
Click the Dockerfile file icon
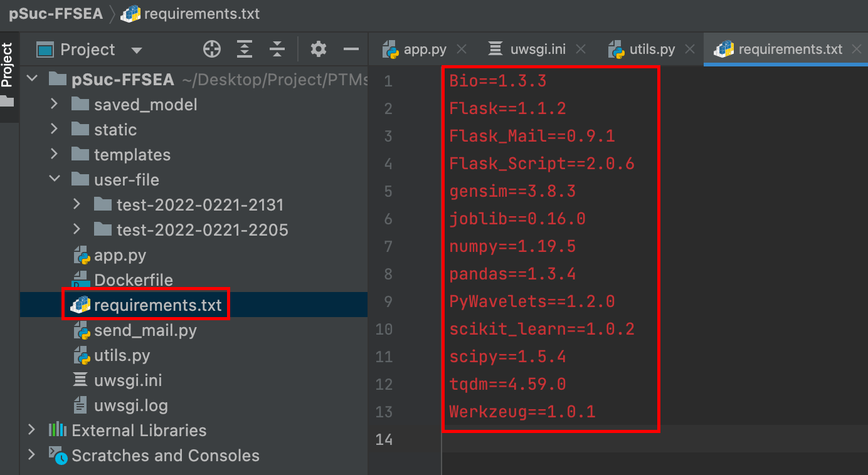pyautogui.click(x=82, y=280)
